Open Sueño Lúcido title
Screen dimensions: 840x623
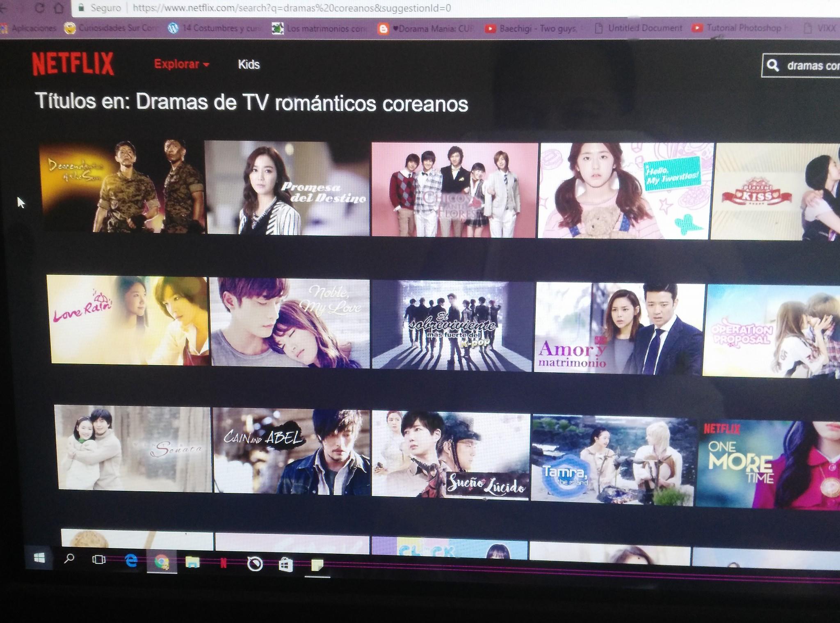[x=451, y=456]
